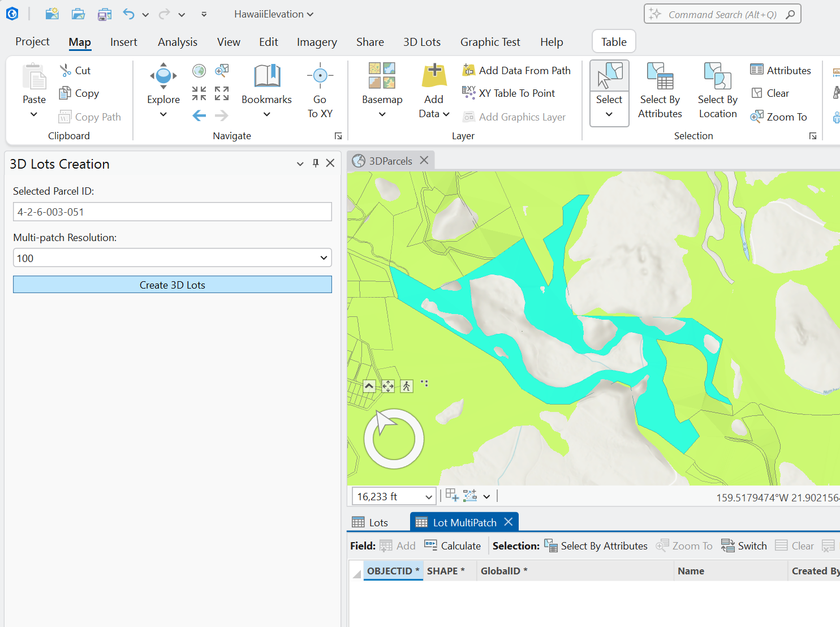Click Add Data From Path
The image size is (840, 627).
516,70
